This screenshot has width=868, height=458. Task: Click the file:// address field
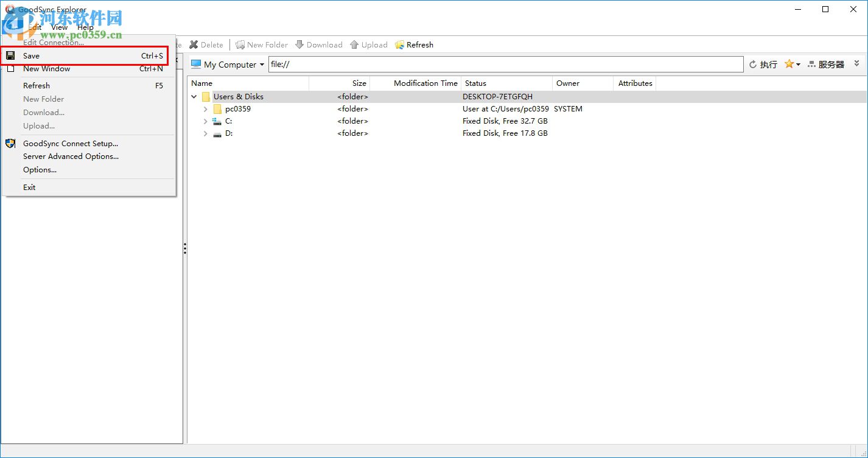tap(506, 65)
